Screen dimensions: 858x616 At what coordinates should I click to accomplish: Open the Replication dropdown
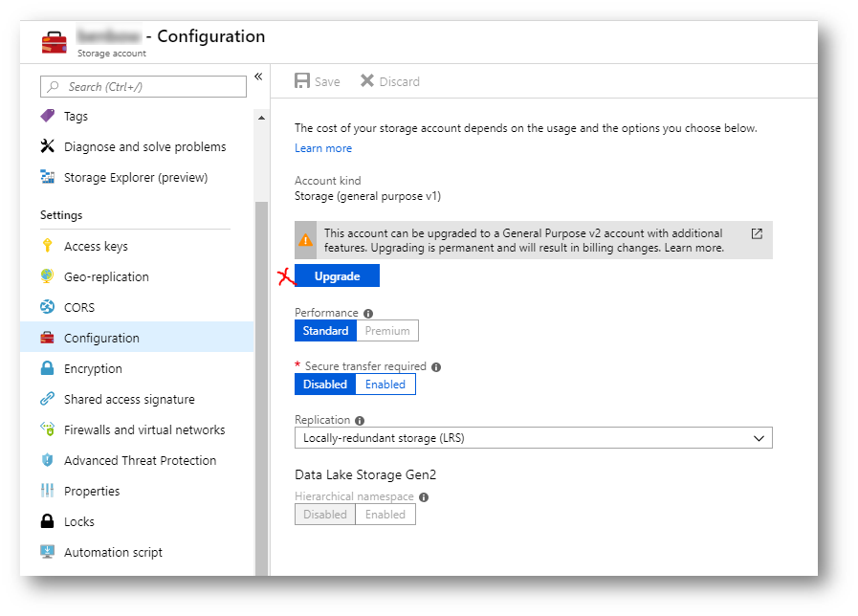(534, 438)
